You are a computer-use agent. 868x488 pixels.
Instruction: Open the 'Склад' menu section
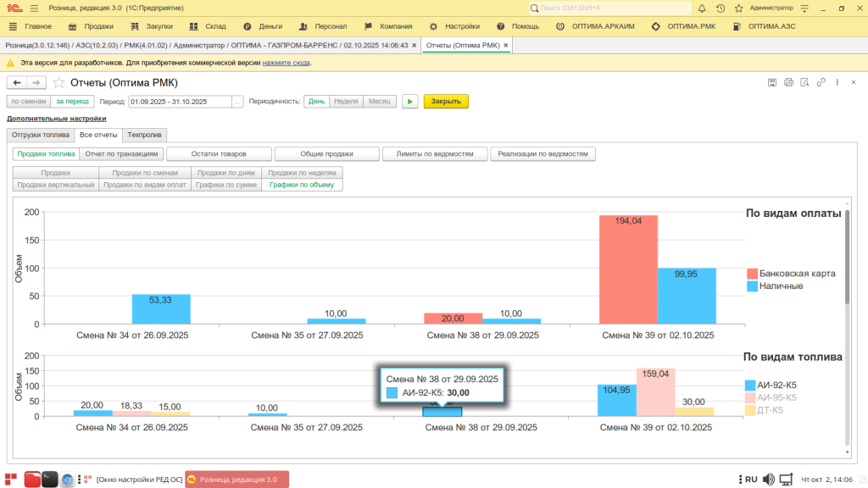[x=208, y=26]
